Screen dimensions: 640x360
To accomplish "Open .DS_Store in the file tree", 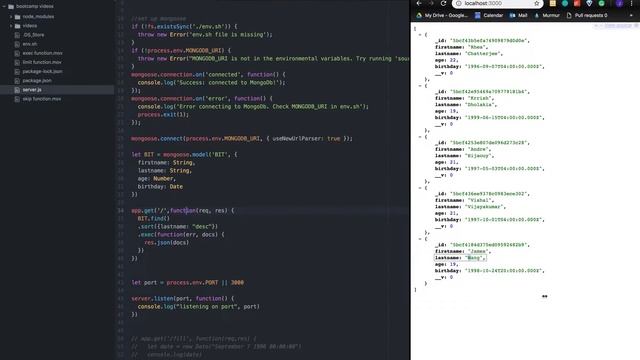I will (33, 35).
